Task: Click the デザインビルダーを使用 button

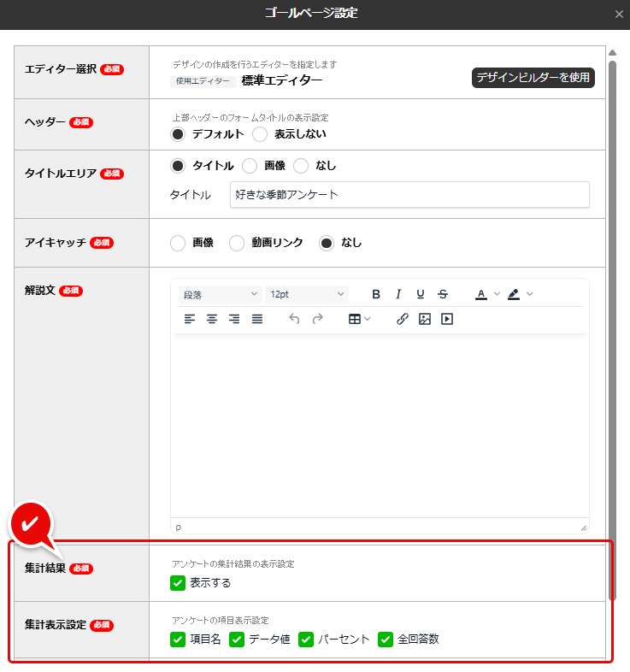Action: pyautogui.click(x=533, y=78)
